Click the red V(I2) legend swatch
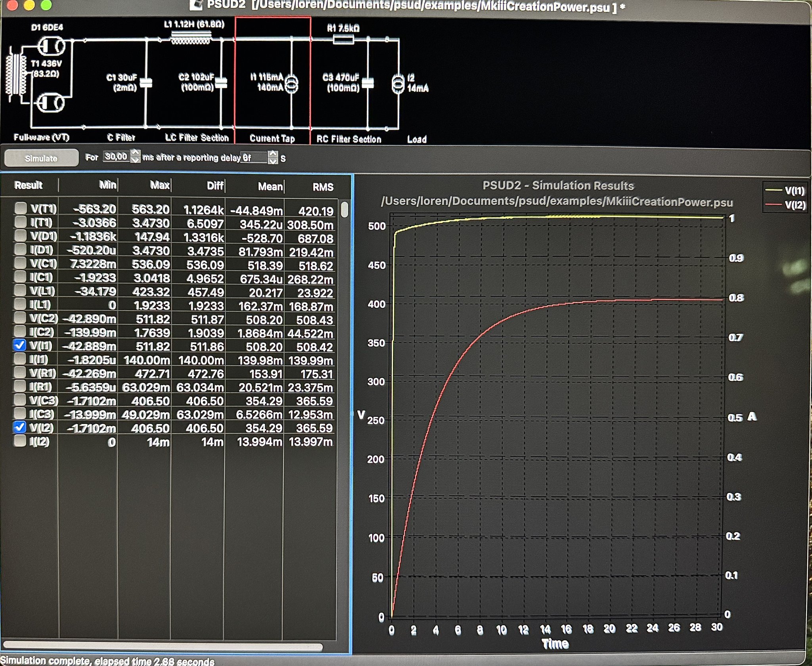 point(773,205)
